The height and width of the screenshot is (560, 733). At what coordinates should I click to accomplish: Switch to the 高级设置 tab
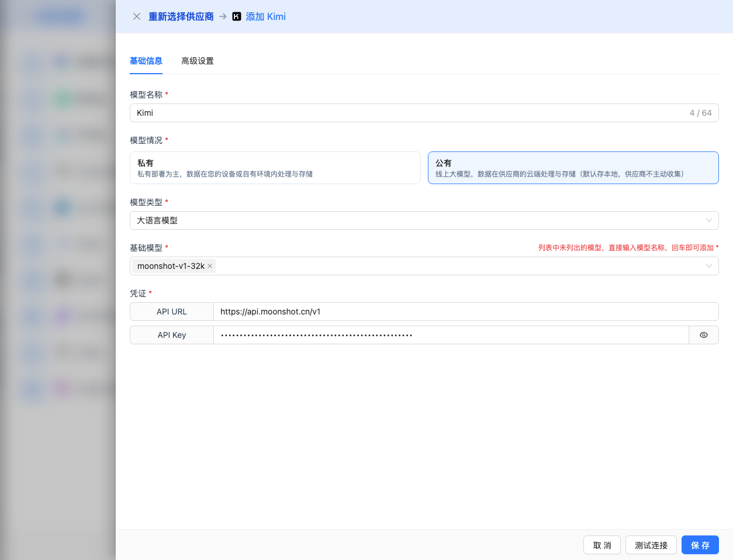[x=198, y=61]
